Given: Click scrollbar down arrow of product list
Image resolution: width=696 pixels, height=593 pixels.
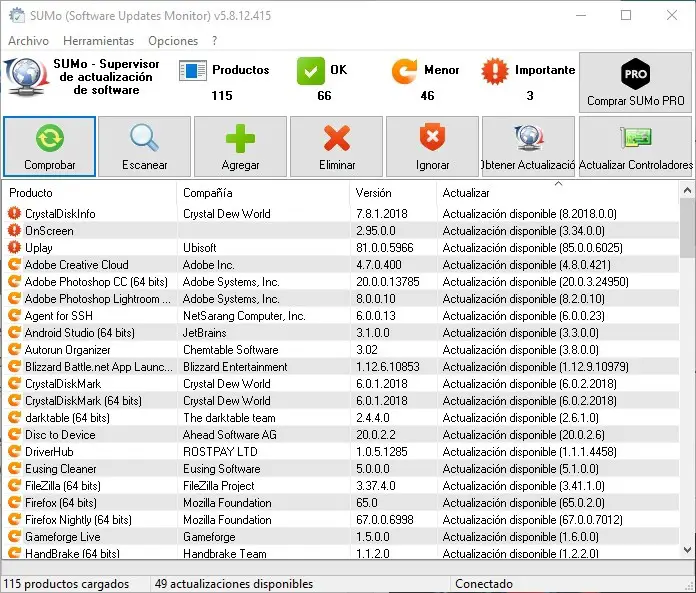Looking at the screenshot, I should [687, 550].
